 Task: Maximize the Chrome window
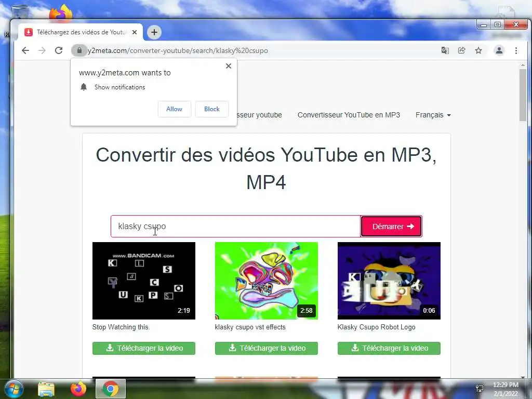coord(497,25)
